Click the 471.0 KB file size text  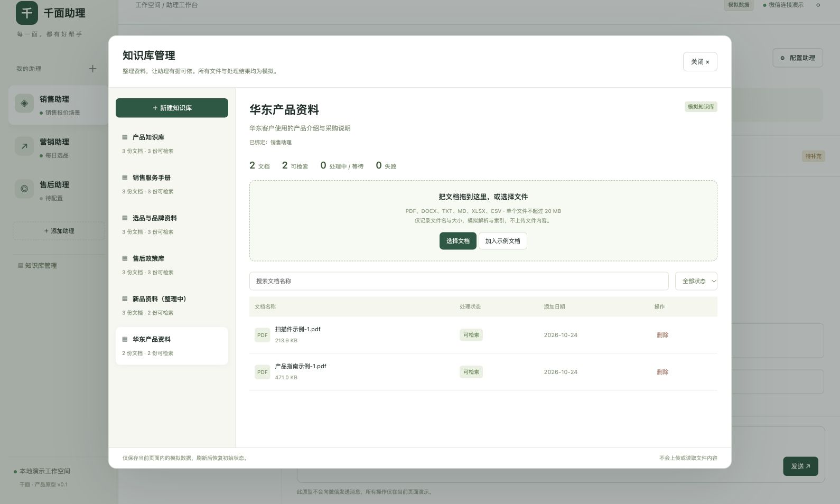286,378
